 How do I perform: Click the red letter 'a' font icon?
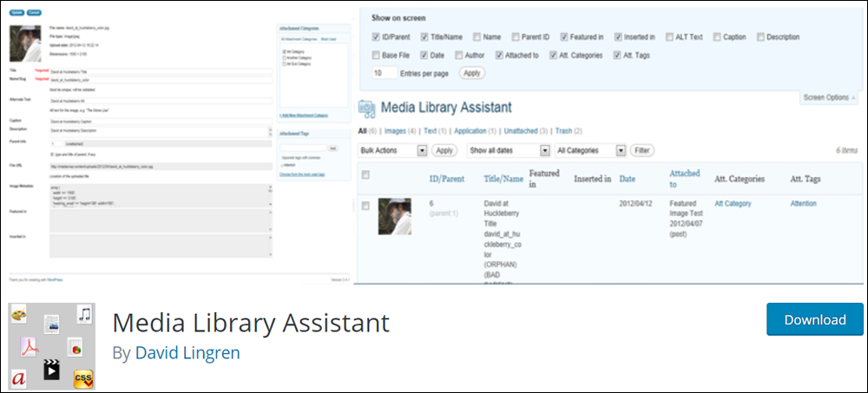(19, 378)
